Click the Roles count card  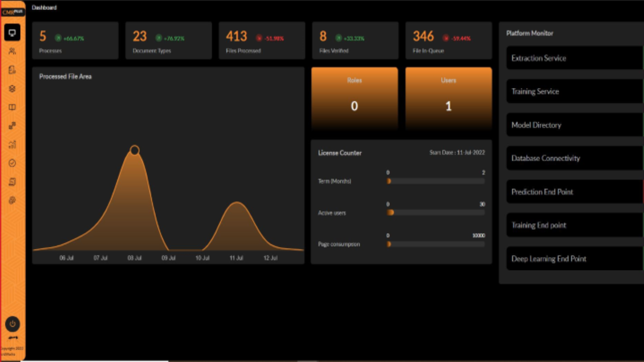tap(354, 99)
